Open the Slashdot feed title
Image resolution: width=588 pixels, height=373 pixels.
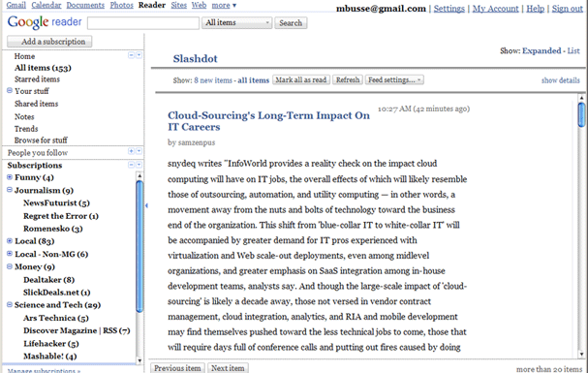(195, 58)
